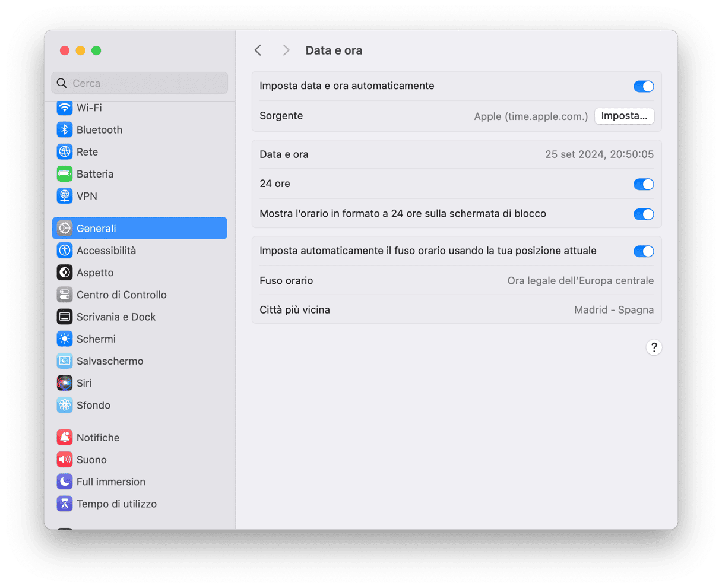Maximize window with the green button
Screen dimensions: 722x588
[x=96, y=50]
